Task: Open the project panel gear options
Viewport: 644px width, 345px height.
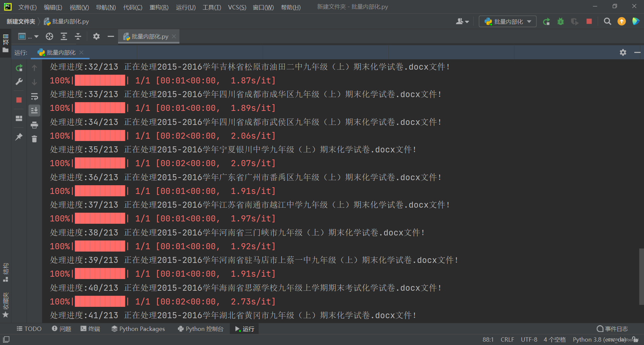Action: pyautogui.click(x=96, y=37)
